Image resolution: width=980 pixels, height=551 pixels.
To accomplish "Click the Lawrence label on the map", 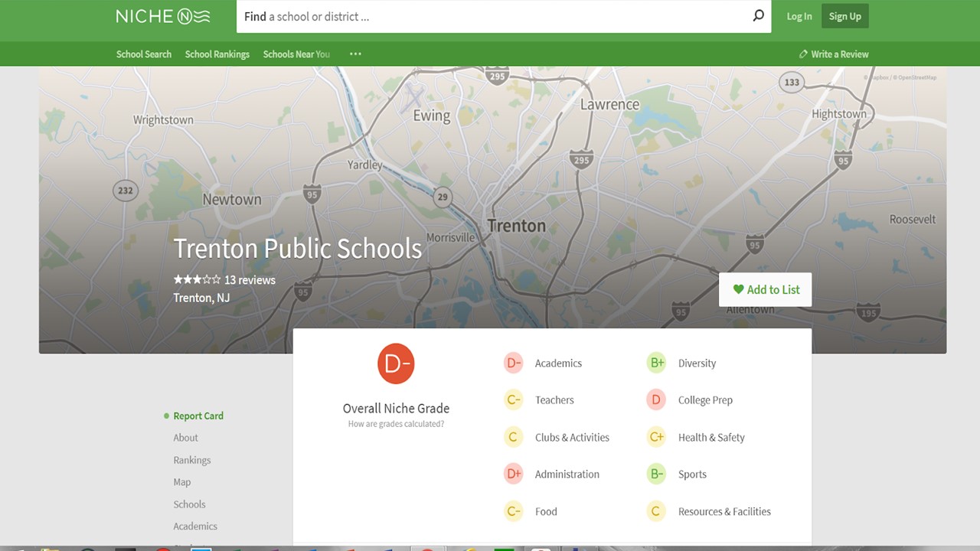I will (x=609, y=105).
